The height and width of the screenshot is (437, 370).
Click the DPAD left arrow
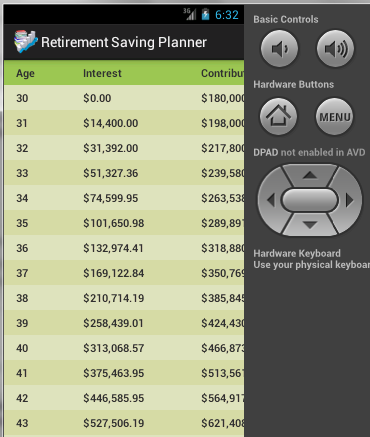pos(271,200)
